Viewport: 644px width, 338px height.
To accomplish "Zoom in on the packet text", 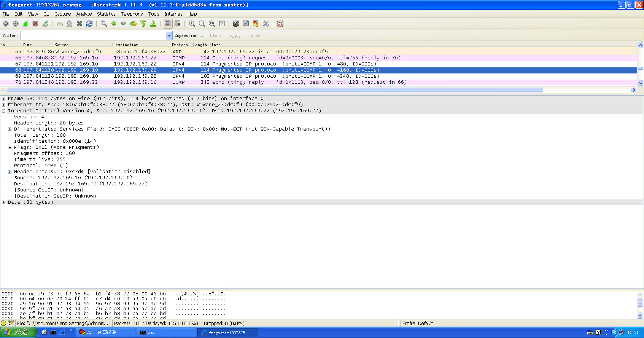I will pos(192,24).
